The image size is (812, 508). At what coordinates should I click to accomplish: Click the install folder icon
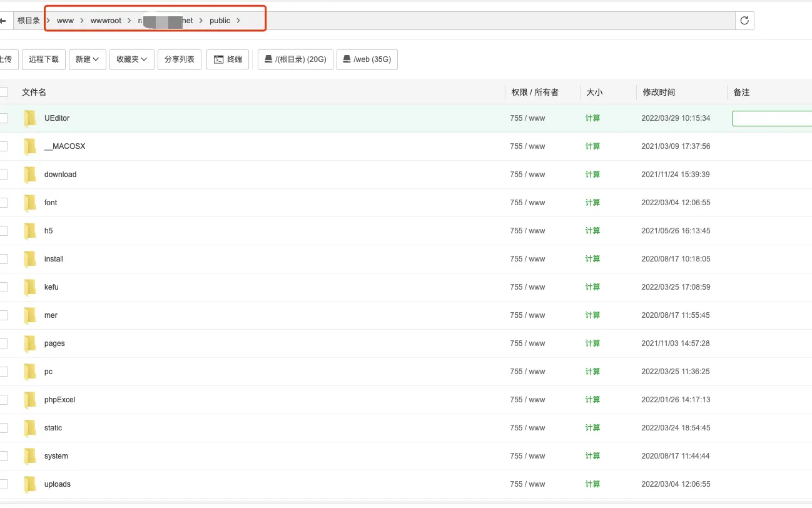(x=30, y=259)
